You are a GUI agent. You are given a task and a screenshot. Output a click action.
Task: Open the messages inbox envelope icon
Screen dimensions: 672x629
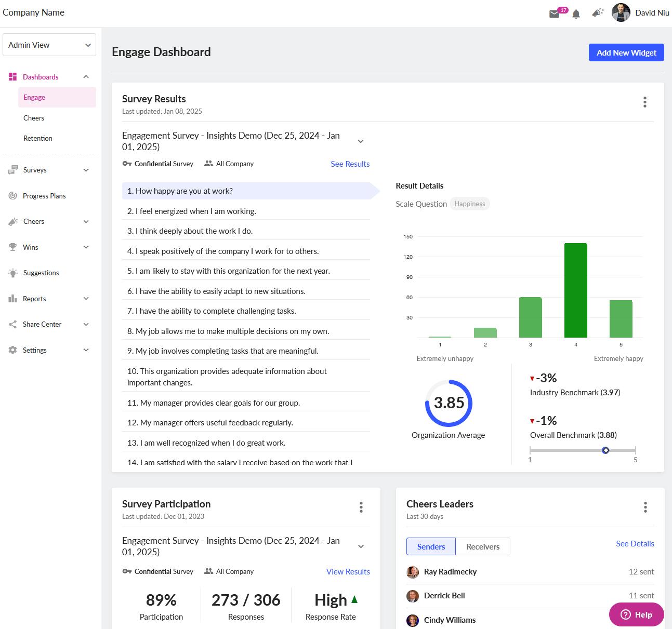555,13
